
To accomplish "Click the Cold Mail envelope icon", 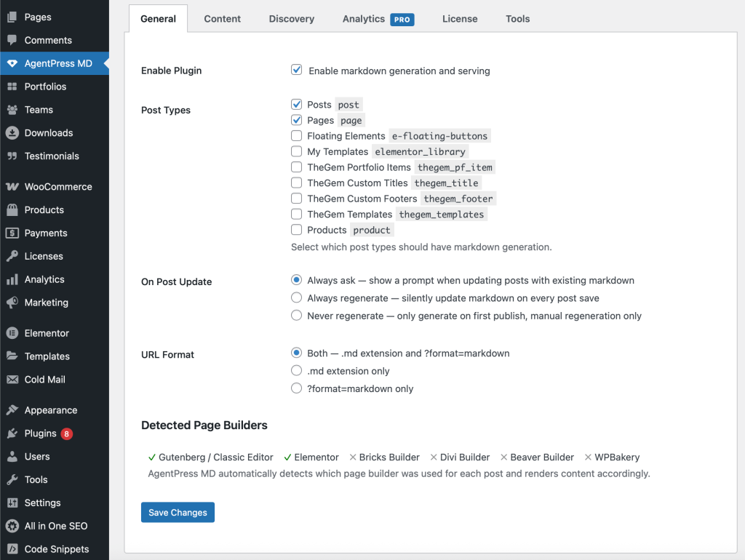I will [12, 380].
